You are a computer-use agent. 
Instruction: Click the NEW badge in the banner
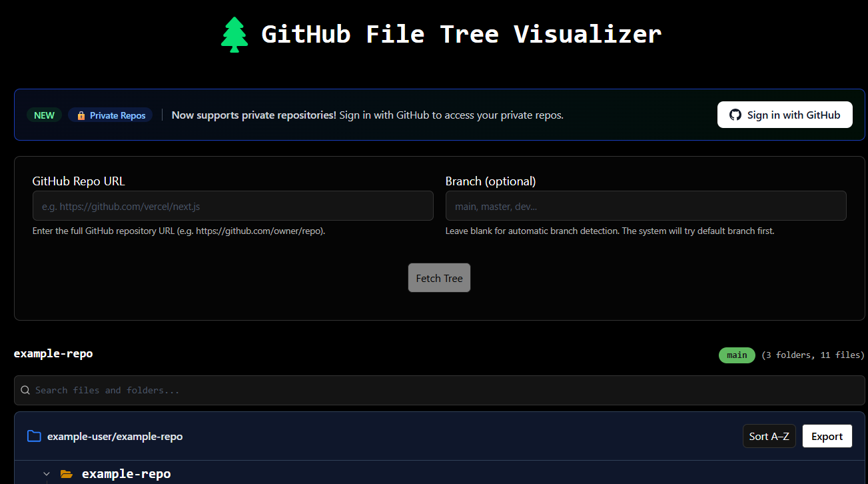(45, 115)
